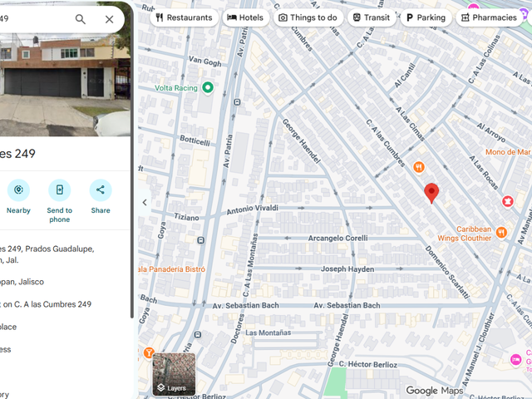Viewport: 532px width, 399px height.
Task: Click the Prados Guadalupe address line
Action: coord(47,254)
